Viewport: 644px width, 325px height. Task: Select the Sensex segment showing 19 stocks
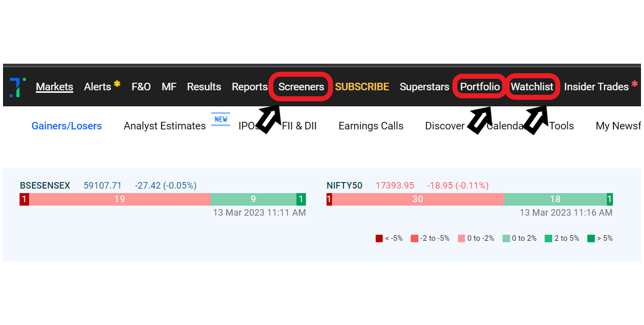pyautogui.click(x=119, y=199)
